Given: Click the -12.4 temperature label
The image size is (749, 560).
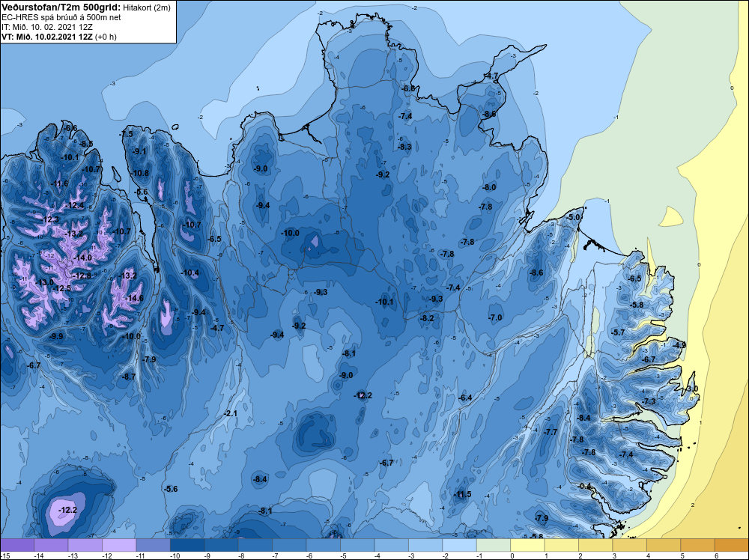Looking at the screenshot, I should point(74,205).
